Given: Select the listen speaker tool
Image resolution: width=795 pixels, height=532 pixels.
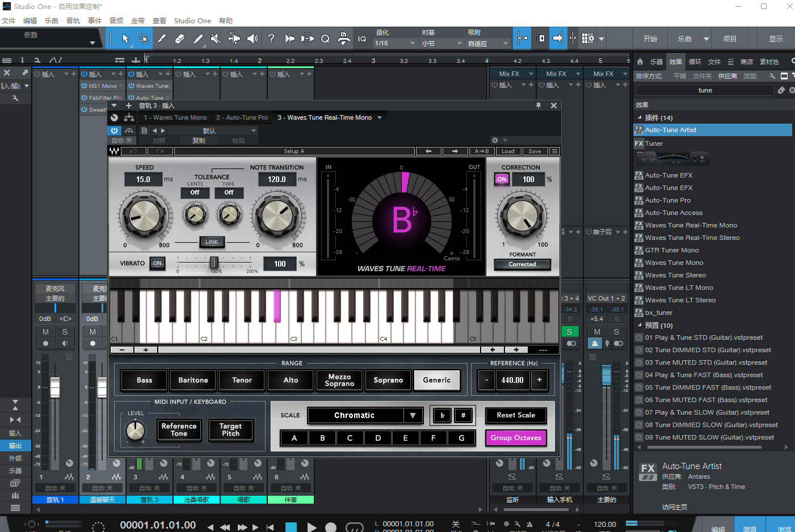Looking at the screenshot, I should [x=253, y=39].
